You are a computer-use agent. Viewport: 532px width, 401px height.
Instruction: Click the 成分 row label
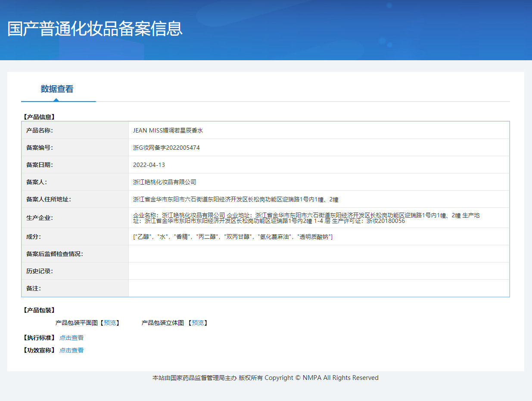[x=33, y=237]
